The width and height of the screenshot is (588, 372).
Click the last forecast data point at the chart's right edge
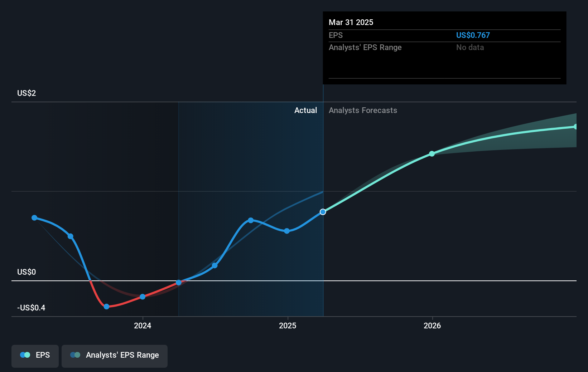[575, 127]
